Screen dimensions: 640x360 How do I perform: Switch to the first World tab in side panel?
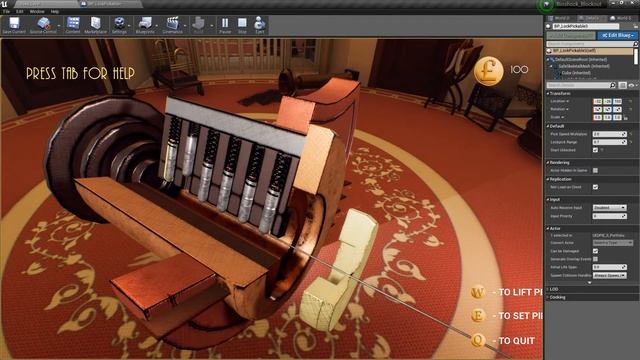pyautogui.click(x=560, y=18)
